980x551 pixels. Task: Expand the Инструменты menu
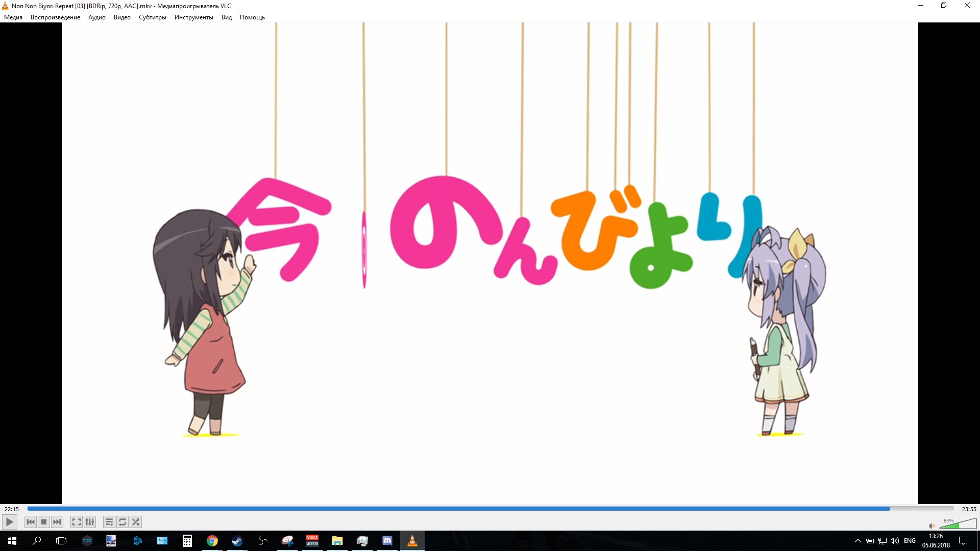coord(193,17)
